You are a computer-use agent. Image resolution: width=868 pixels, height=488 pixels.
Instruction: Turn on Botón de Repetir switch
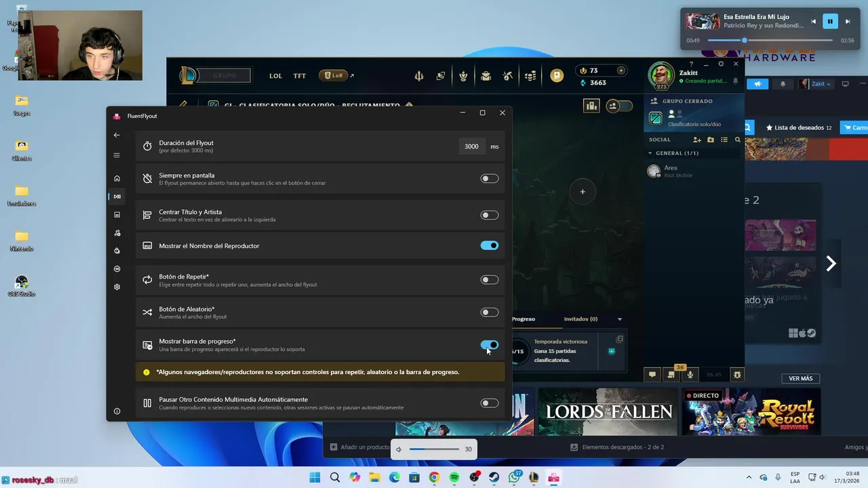[x=490, y=280]
